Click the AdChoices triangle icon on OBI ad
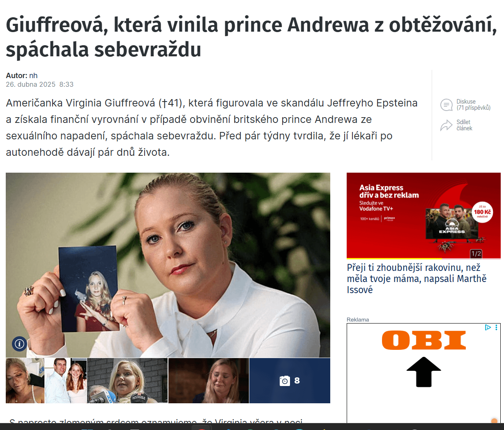 [x=488, y=327]
